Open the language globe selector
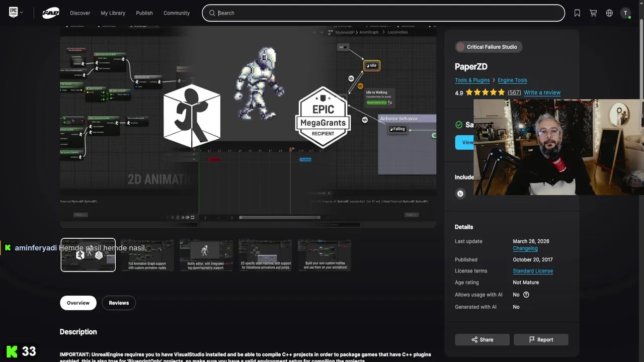Screen dimensions: 644x362 609,13
